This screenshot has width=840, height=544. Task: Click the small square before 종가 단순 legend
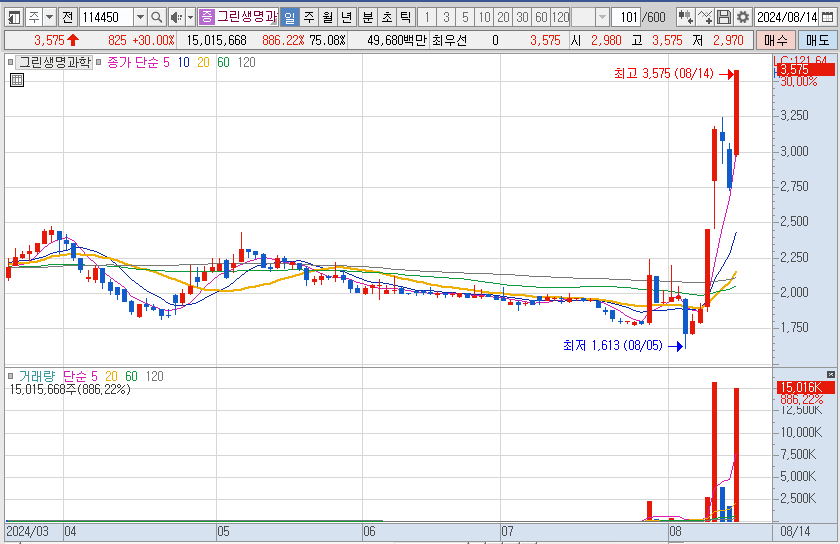pyautogui.click(x=99, y=62)
